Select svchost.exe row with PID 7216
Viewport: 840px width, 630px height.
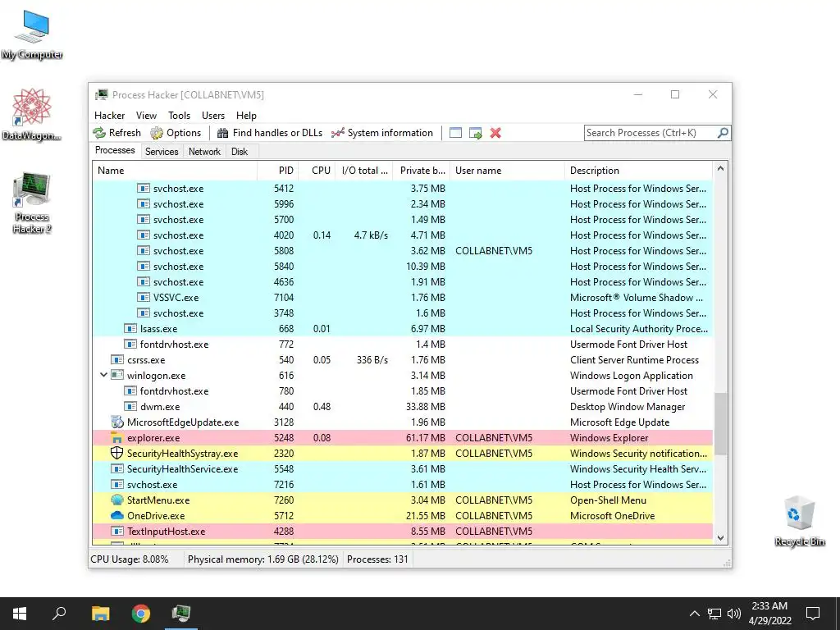coord(402,484)
